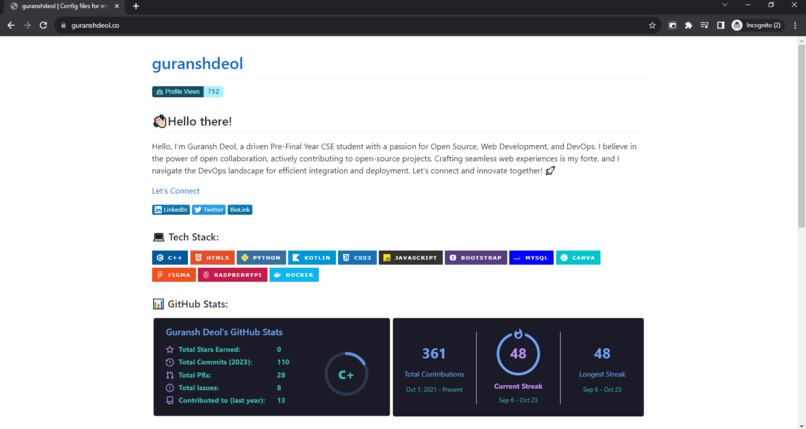The image size is (806, 429).
Task: Click the MySQL tech badge
Action: click(532, 257)
